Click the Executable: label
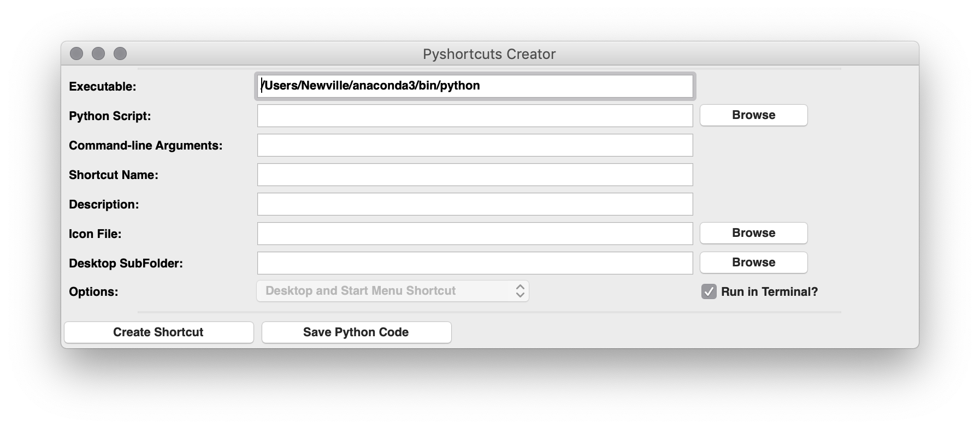Image resolution: width=980 pixels, height=429 pixels. tap(103, 87)
